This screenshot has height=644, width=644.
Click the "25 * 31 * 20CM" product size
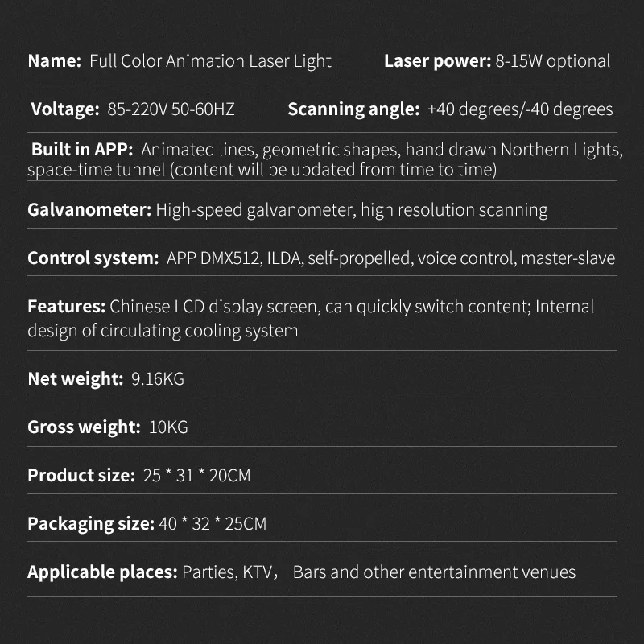pos(197,476)
